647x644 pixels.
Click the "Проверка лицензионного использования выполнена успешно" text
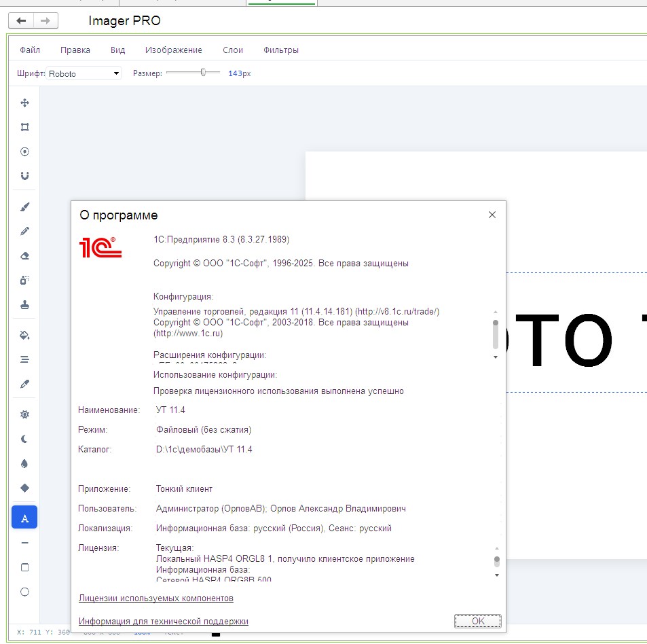(x=278, y=391)
